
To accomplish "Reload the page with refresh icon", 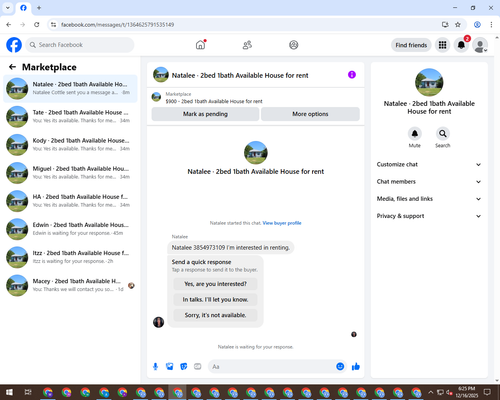I will 37,25.
